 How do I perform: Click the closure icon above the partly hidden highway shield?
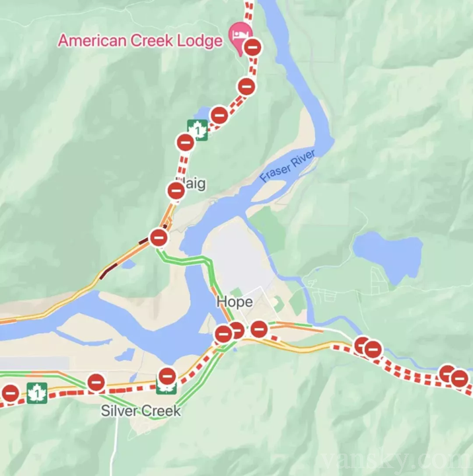pyautogui.click(x=167, y=376)
